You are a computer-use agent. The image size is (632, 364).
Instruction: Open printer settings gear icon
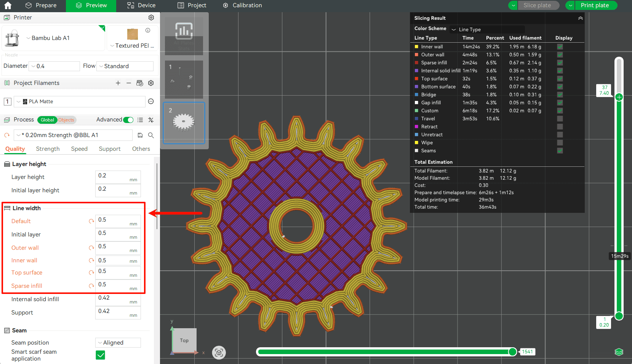click(x=151, y=18)
